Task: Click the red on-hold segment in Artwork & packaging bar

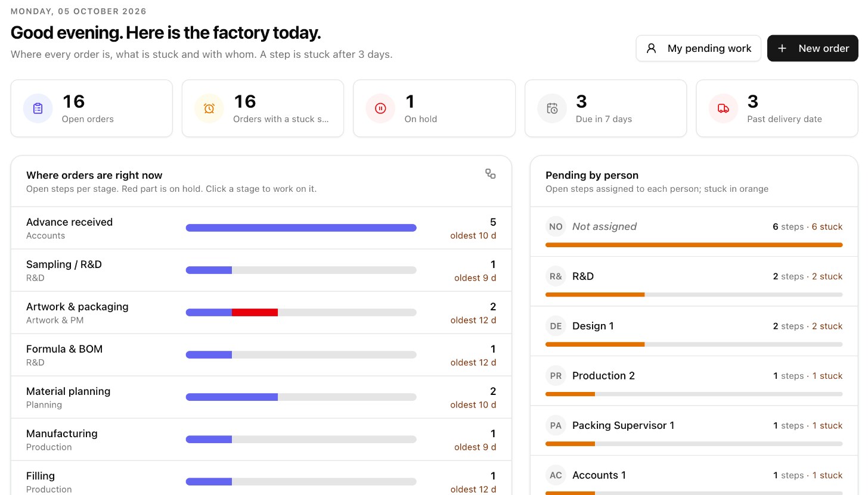Action: pyautogui.click(x=255, y=312)
